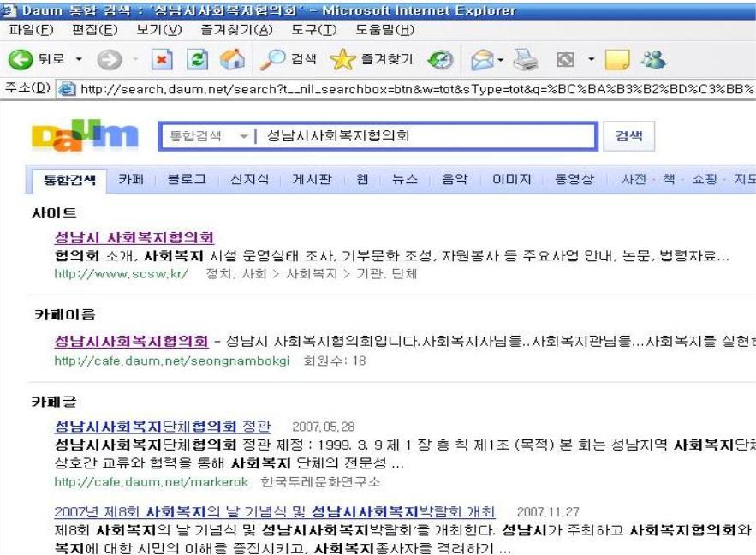Image resolution: width=756 pixels, height=555 pixels.
Task: Open the 사회복지 category breadcrumb
Action: (x=312, y=274)
